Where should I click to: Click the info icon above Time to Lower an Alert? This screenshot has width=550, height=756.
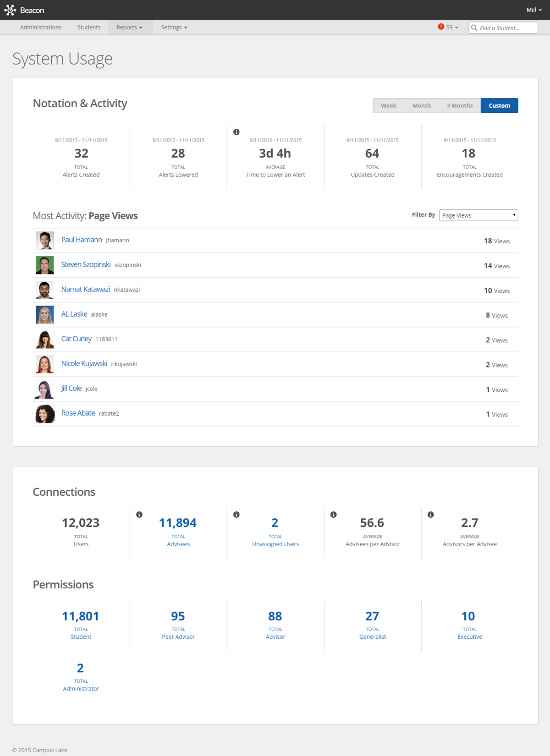pyautogui.click(x=236, y=132)
